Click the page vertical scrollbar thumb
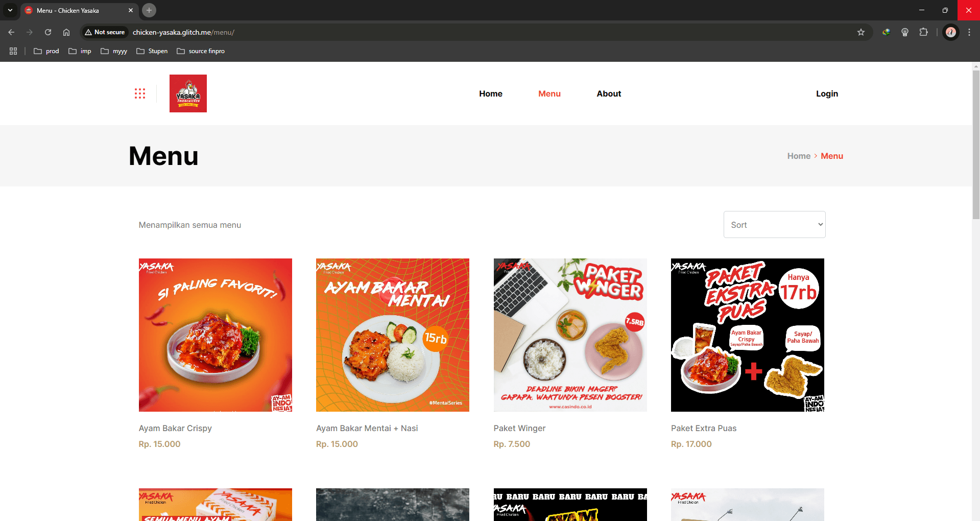Viewport: 980px width, 521px height. pos(976,145)
